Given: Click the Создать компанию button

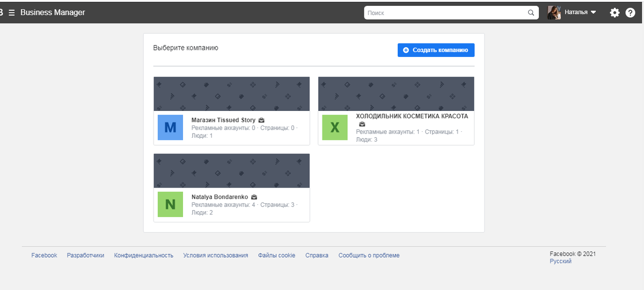Looking at the screenshot, I should [x=436, y=50].
